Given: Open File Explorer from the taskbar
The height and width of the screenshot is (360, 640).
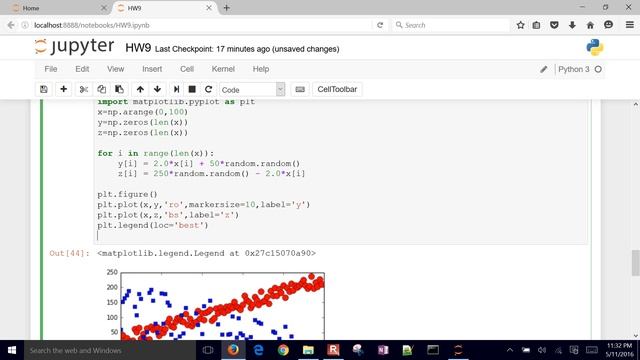Looking at the screenshot, I should click(x=308, y=350).
